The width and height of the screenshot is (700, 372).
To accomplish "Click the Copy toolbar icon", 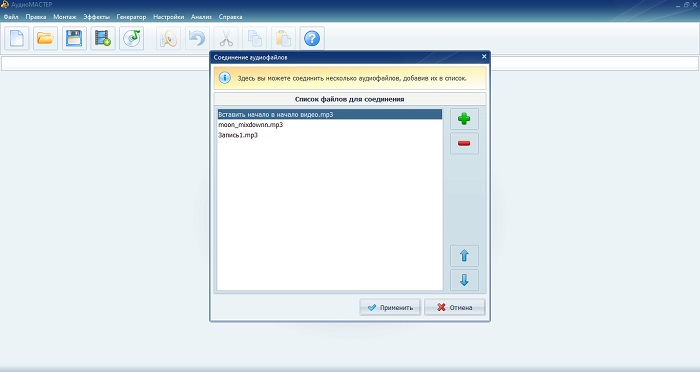I will (254, 38).
